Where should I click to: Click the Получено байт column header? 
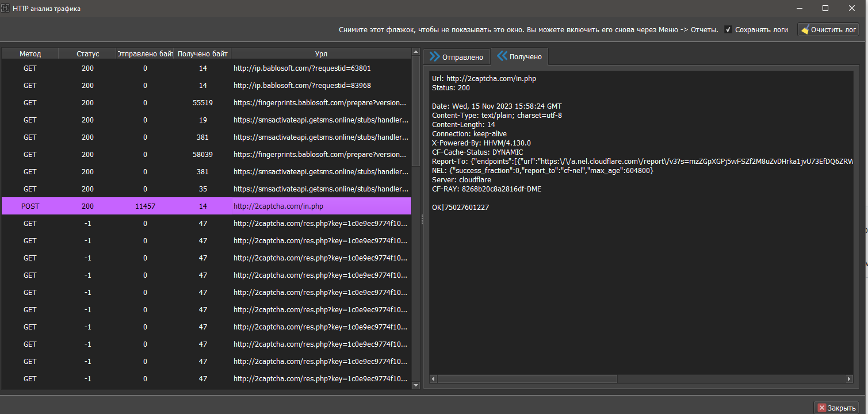202,53
